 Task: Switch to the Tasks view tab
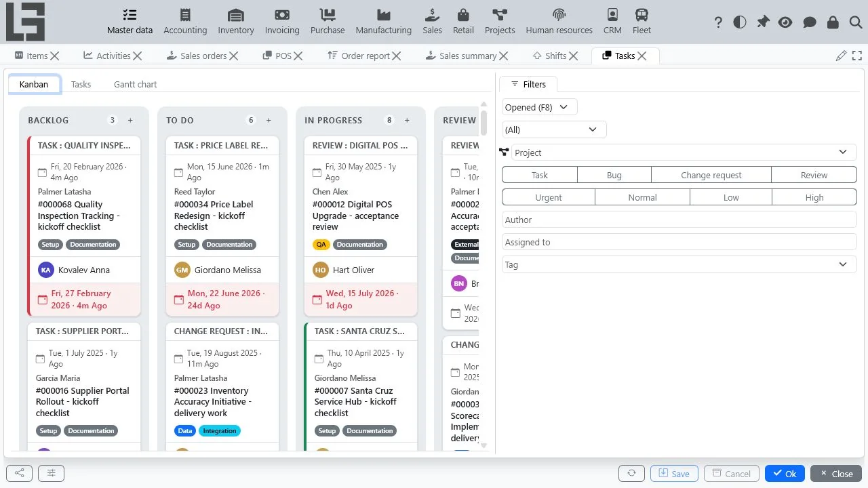pyautogui.click(x=81, y=84)
